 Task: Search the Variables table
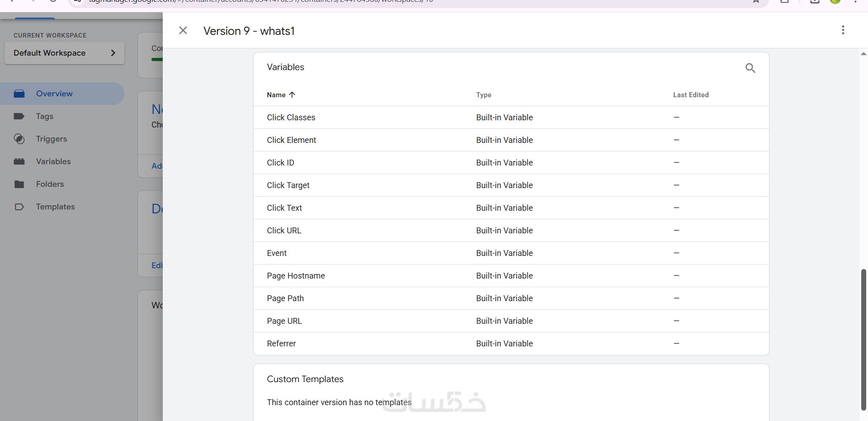click(750, 68)
